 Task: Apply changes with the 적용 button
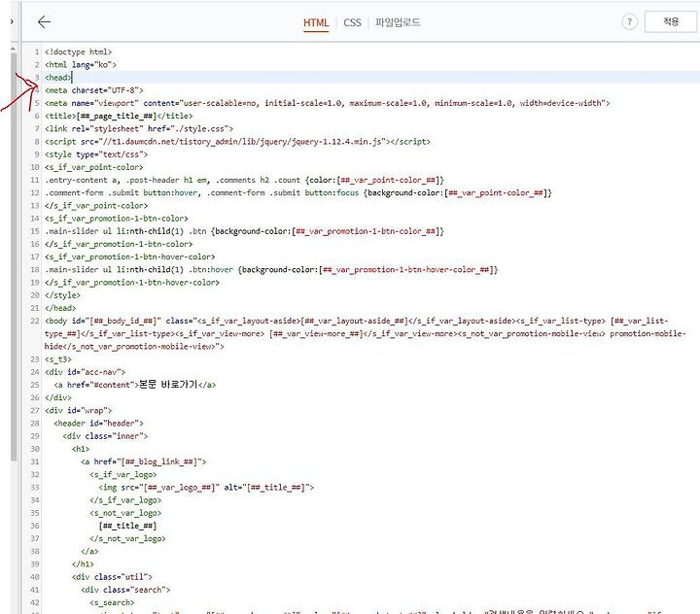[671, 21]
